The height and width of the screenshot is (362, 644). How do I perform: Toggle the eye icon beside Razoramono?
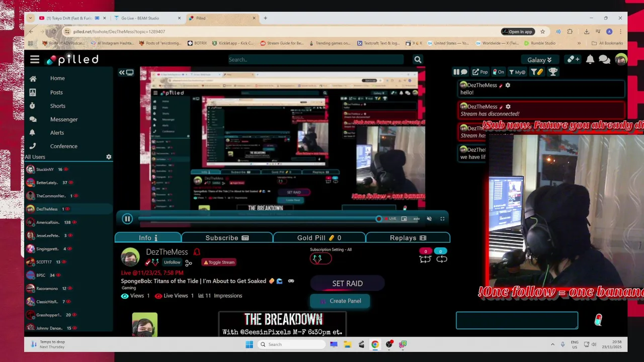pos(70,289)
